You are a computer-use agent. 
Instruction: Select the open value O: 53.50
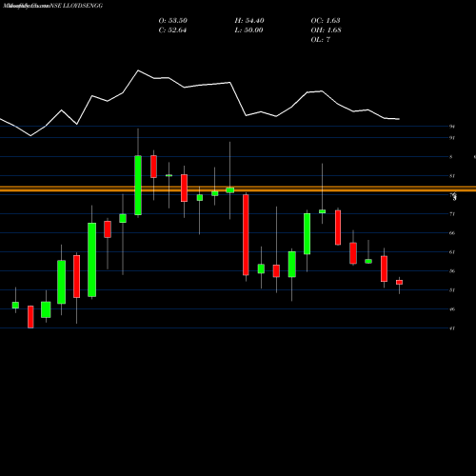[x=173, y=21]
